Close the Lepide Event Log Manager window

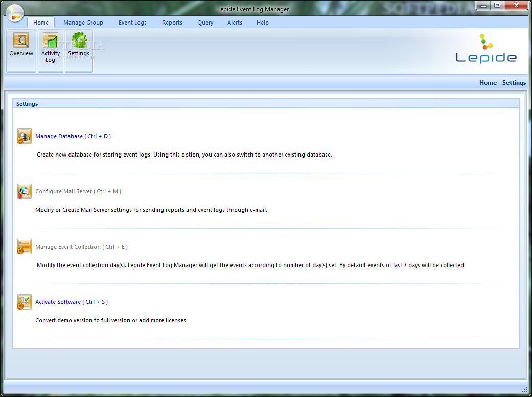point(516,6)
